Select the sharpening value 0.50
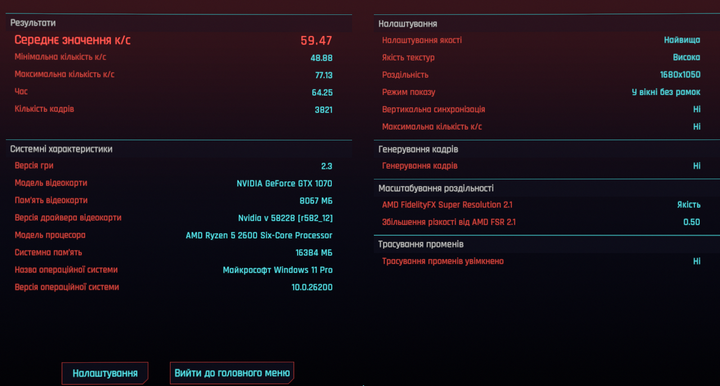Screen dimensions: 720x386 click(692, 222)
